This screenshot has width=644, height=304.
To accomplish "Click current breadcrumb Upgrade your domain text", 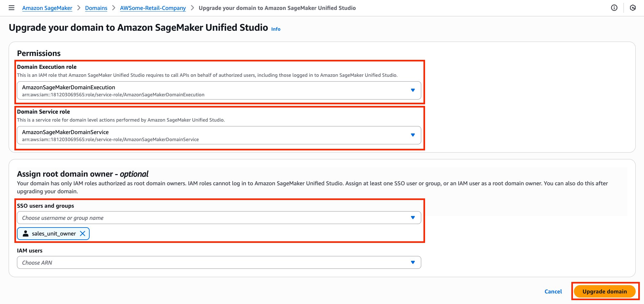I will (x=277, y=8).
